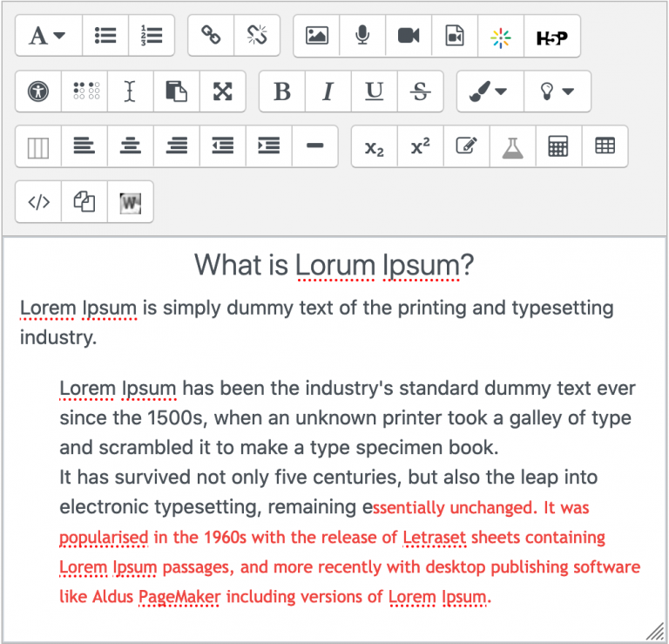The width and height of the screenshot is (669, 644).
Task: Insert or edit an image
Action: point(316,36)
